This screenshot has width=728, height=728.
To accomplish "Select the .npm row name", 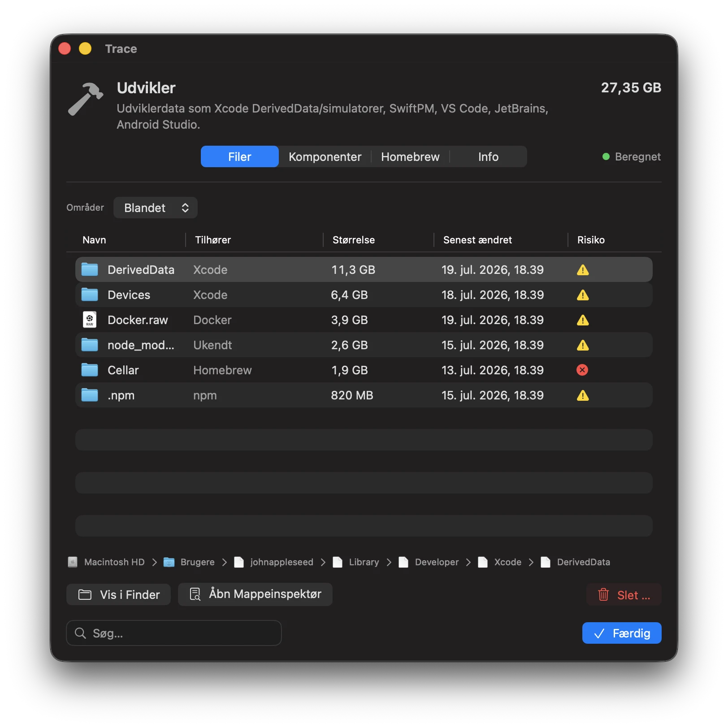I will click(121, 395).
